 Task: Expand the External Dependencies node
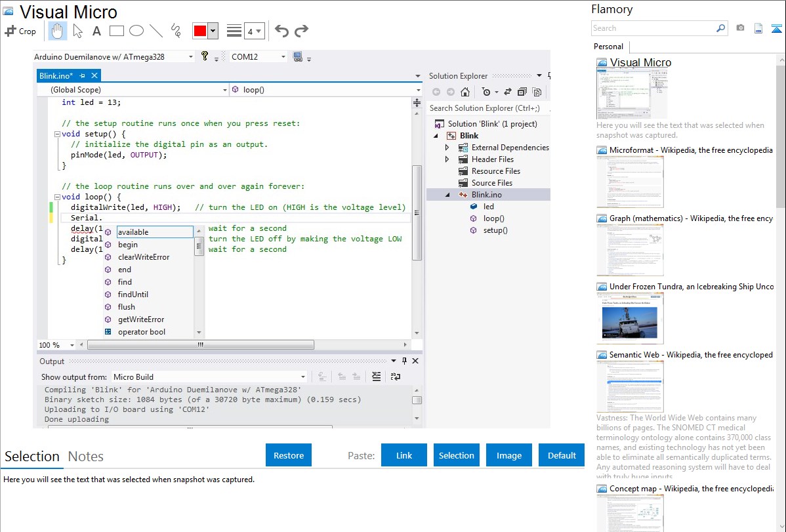(x=447, y=148)
